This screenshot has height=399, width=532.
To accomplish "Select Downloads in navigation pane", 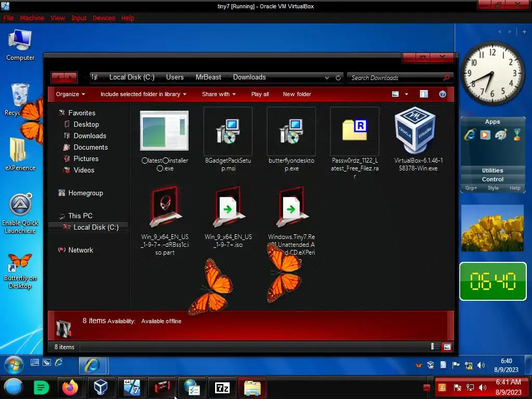I will coord(90,136).
